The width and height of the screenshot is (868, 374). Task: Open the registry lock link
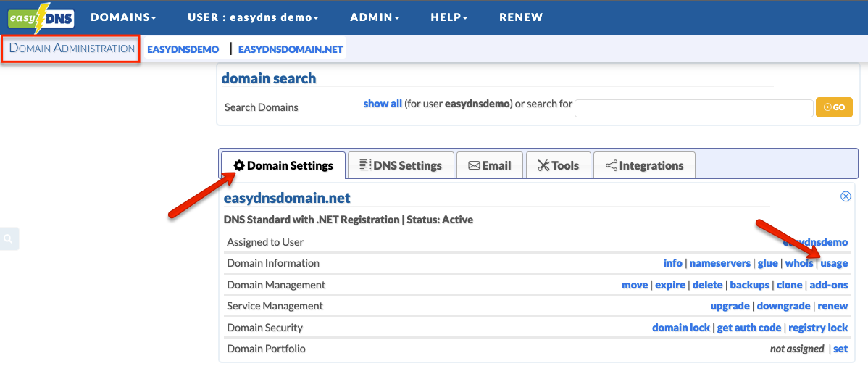(818, 328)
